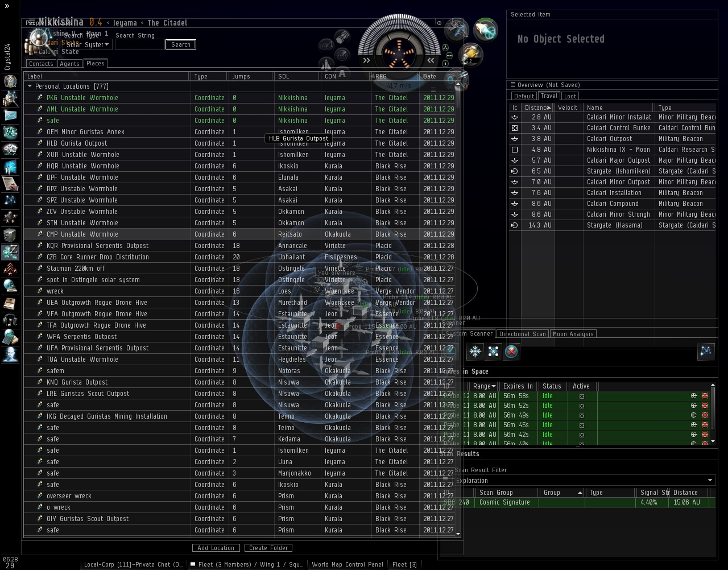This screenshot has height=570, width=728.
Task: Open the World Map Control Panel tab
Action: (348, 564)
